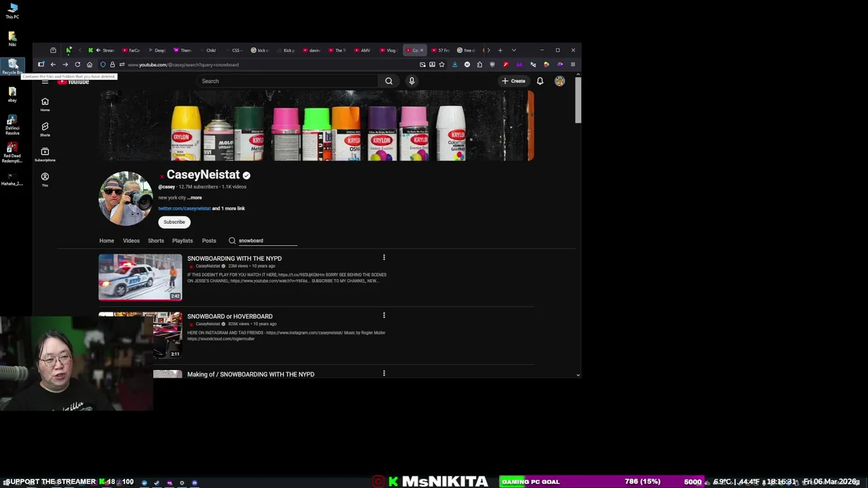Screen dimensions: 868x488
Task: Select the Niki user folder on desktop
Action: (x=12, y=38)
